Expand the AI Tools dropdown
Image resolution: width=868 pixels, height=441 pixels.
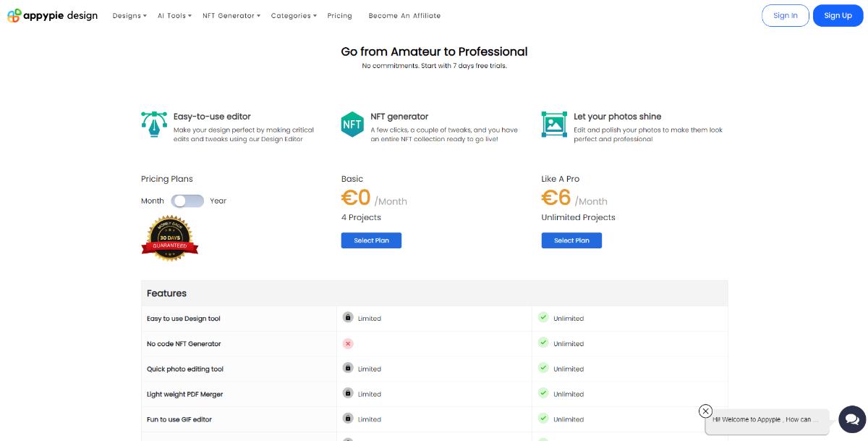tap(173, 15)
